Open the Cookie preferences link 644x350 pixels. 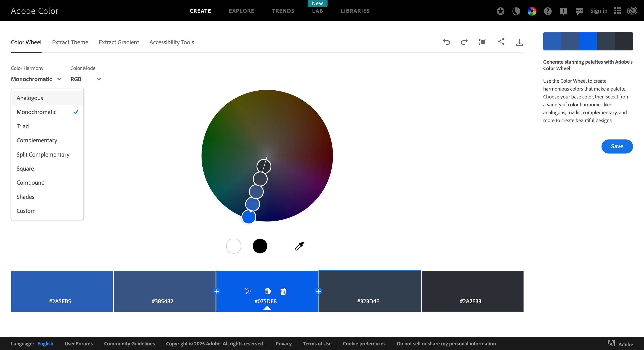tap(364, 343)
